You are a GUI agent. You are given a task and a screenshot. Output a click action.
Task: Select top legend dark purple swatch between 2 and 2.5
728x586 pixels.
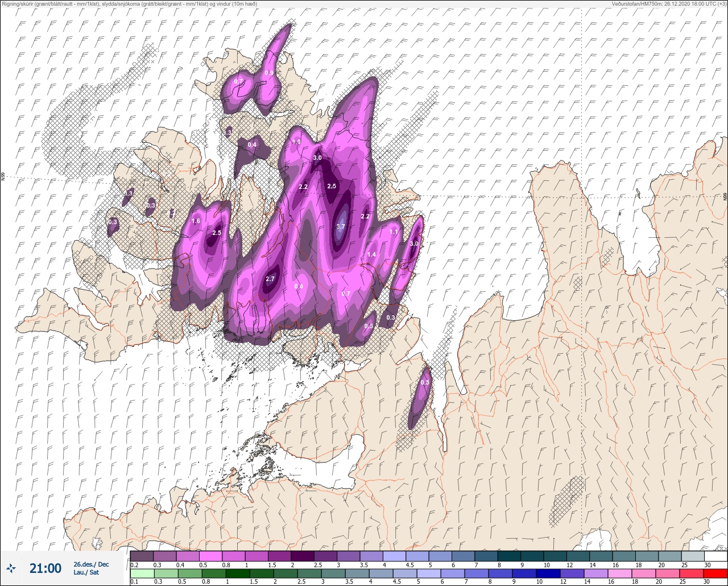click(302, 556)
